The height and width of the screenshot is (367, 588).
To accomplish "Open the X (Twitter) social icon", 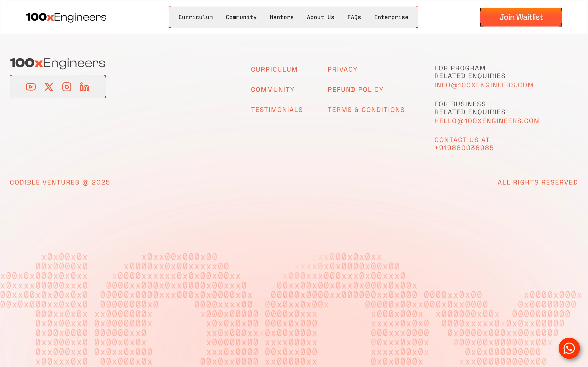I will (49, 87).
